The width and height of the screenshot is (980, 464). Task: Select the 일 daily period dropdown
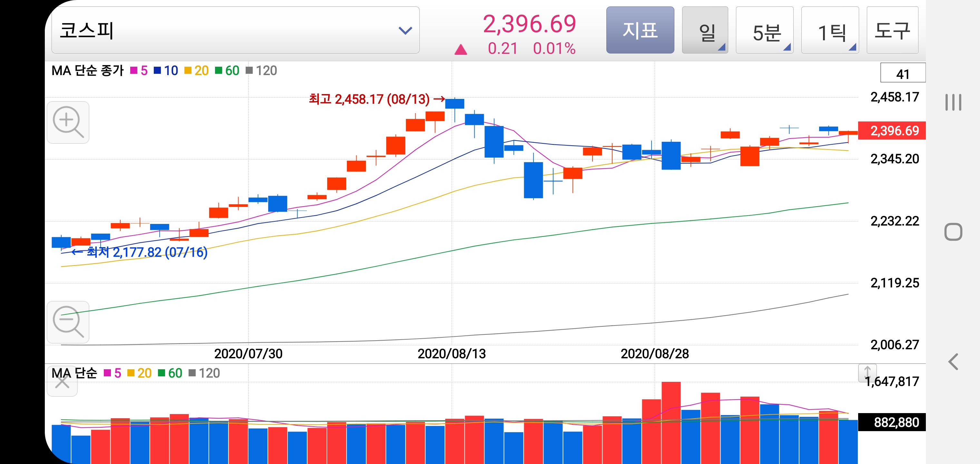pyautogui.click(x=705, y=30)
